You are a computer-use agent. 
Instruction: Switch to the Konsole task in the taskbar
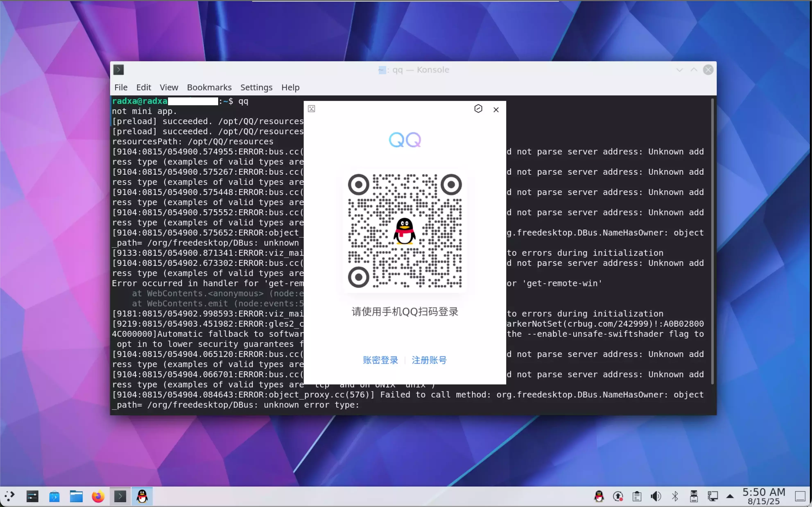120,496
